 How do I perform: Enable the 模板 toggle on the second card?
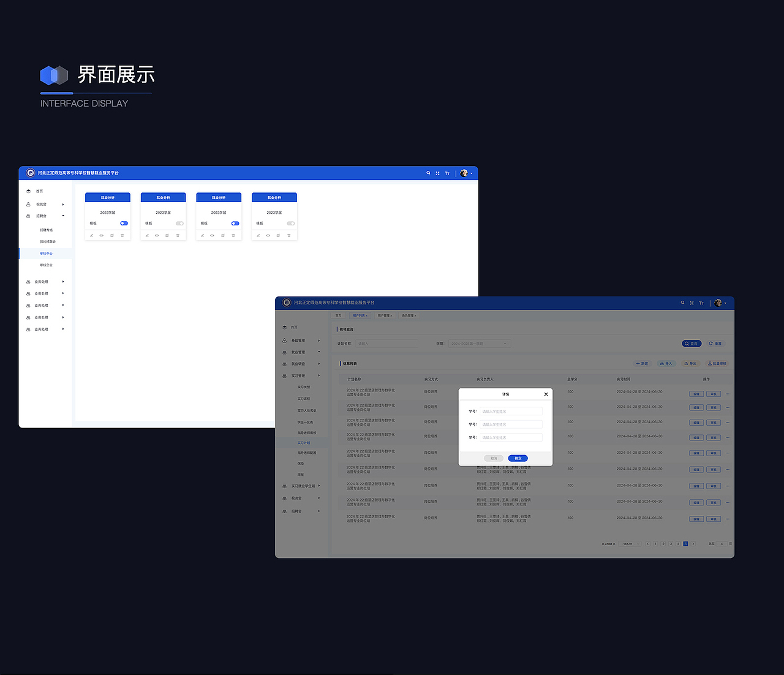point(179,223)
